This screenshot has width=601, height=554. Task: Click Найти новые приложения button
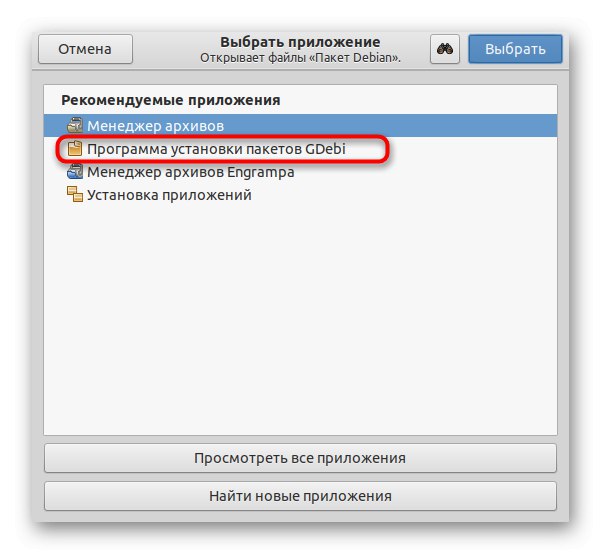[x=300, y=496]
